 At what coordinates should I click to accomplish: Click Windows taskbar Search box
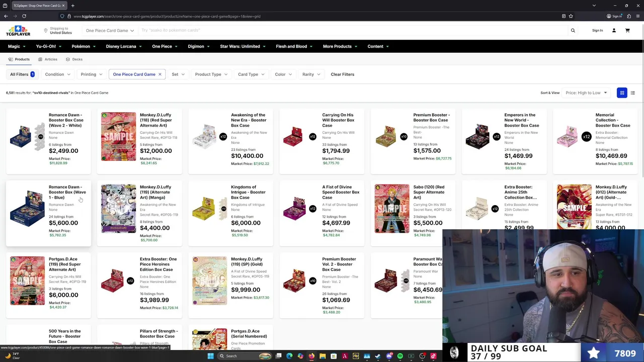coord(245,356)
